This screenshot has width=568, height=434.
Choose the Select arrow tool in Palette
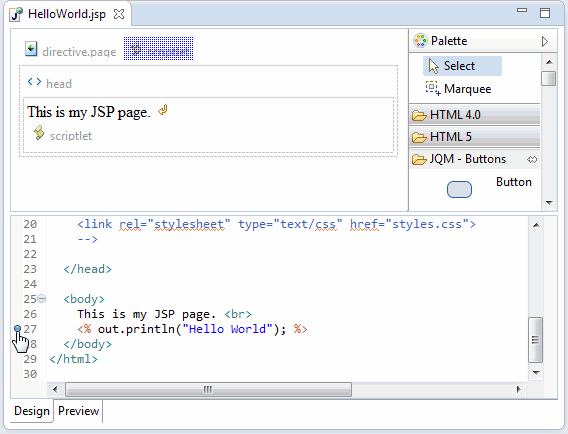click(433, 66)
